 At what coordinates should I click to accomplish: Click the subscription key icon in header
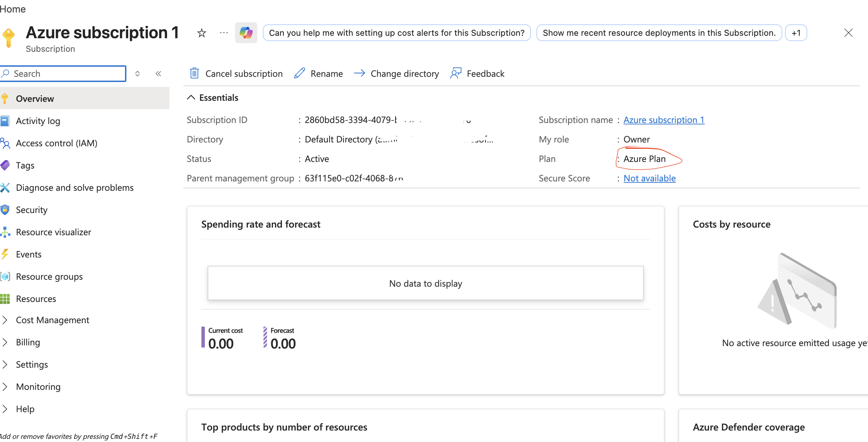(x=9, y=38)
